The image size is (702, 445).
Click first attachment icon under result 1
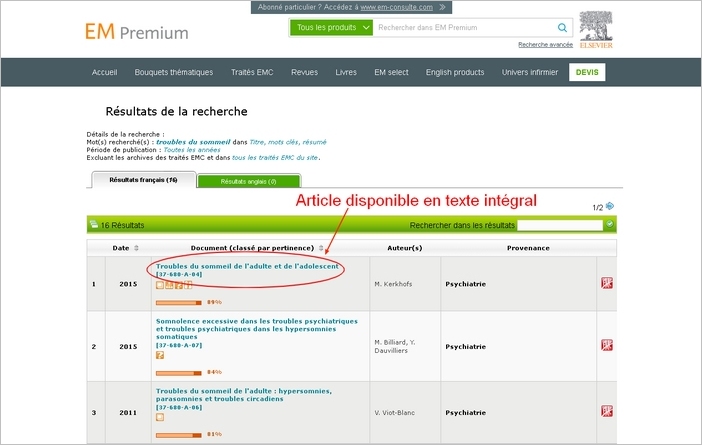point(160,285)
